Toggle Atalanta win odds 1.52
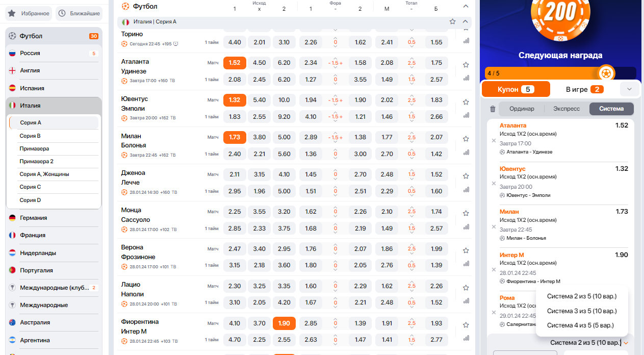The height and width of the screenshot is (355, 644). click(x=235, y=63)
